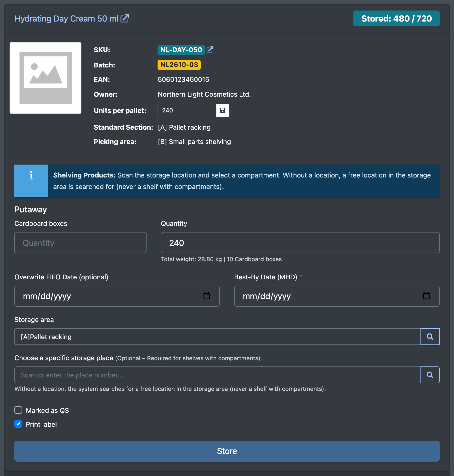Click the Stored 480 / 720 badge
This screenshot has width=454, height=476.
click(x=396, y=18)
